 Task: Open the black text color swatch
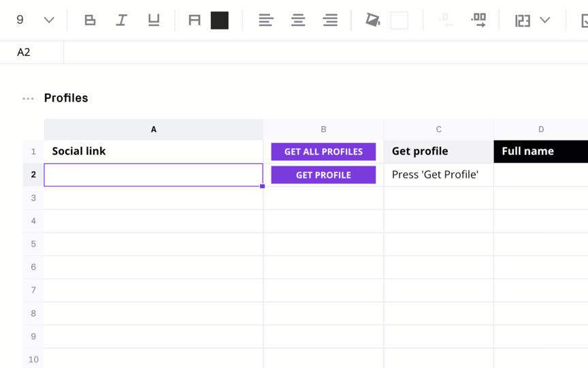220,20
